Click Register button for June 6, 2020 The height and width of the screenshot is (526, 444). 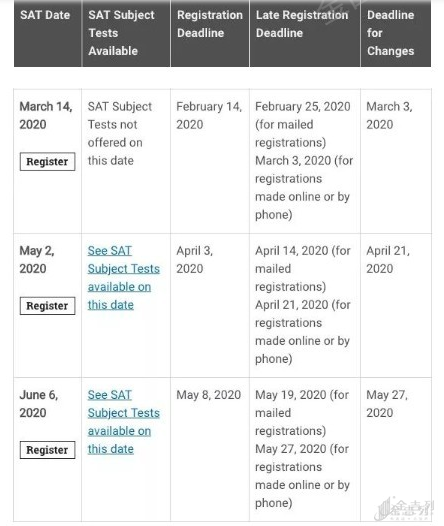[x=47, y=450]
